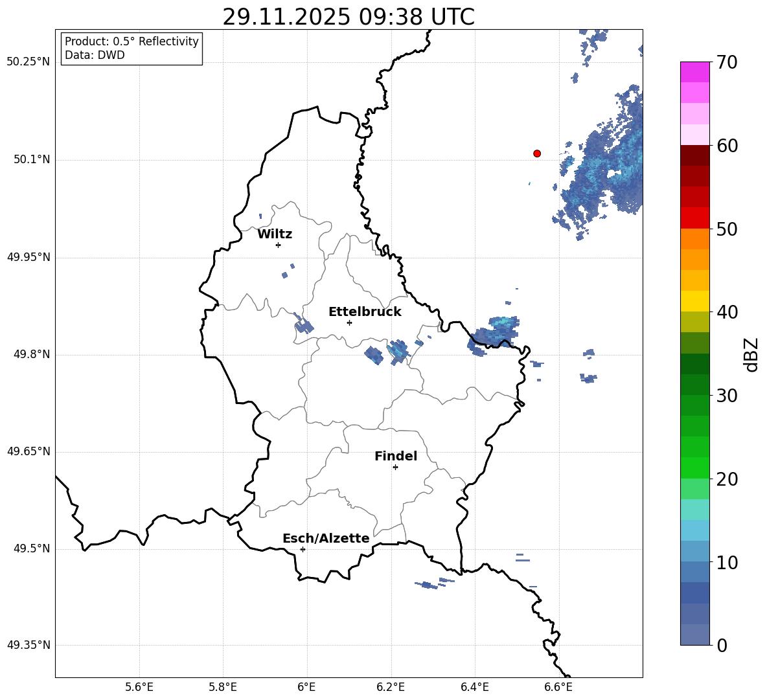This screenshot has height=700, width=767.
Task: Click the cross marker below Findel
Action: coord(395,468)
